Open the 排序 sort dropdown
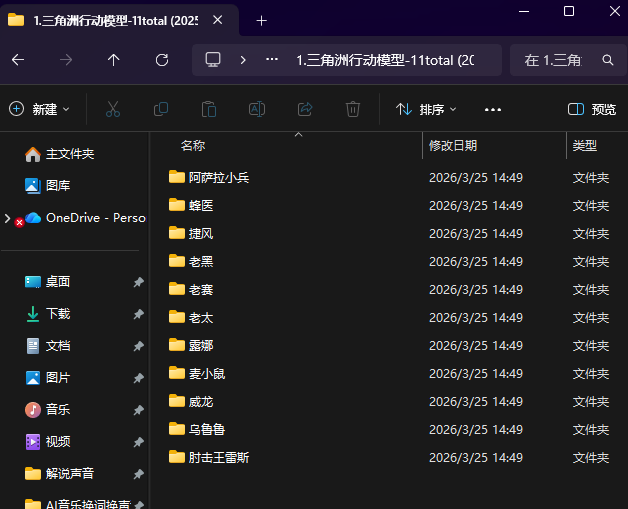Viewport: 628px width, 509px height. (x=426, y=109)
